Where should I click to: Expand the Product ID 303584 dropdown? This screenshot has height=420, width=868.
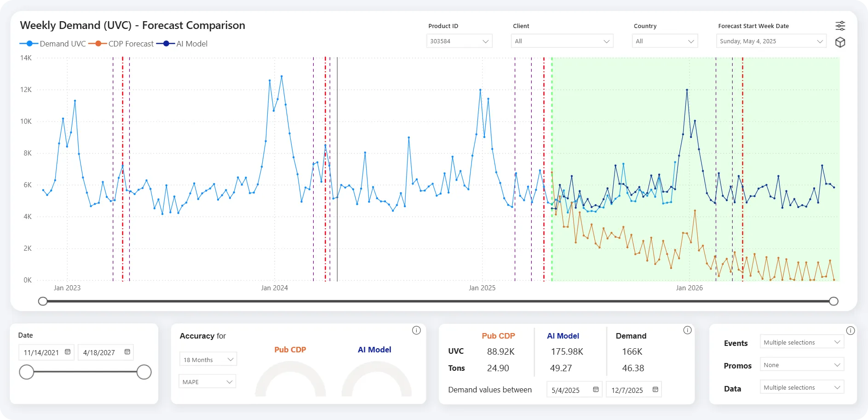[x=459, y=41]
